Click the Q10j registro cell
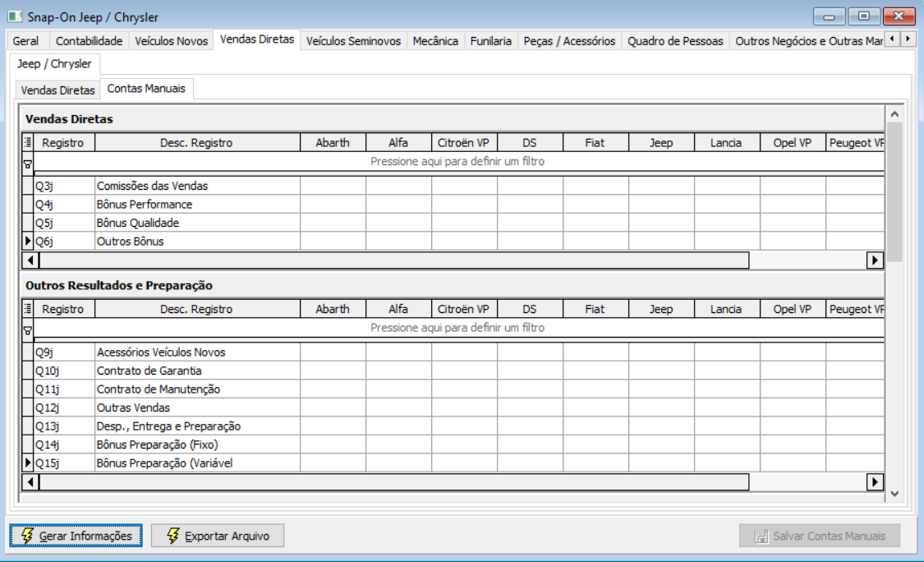The height and width of the screenshot is (562, 924). 63,371
